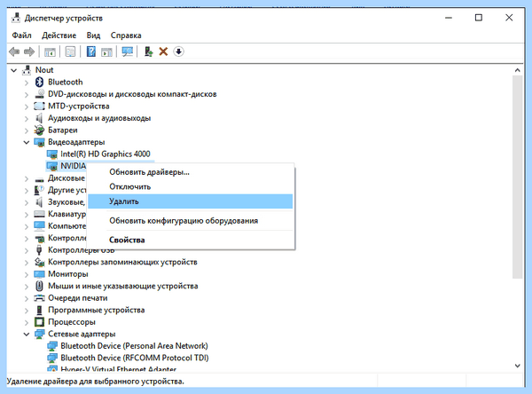Expand the Мониторы node

[27, 274]
